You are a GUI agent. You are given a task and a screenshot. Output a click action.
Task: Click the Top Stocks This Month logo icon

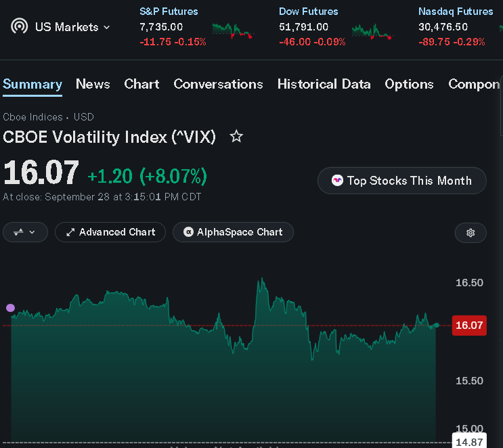point(337,181)
